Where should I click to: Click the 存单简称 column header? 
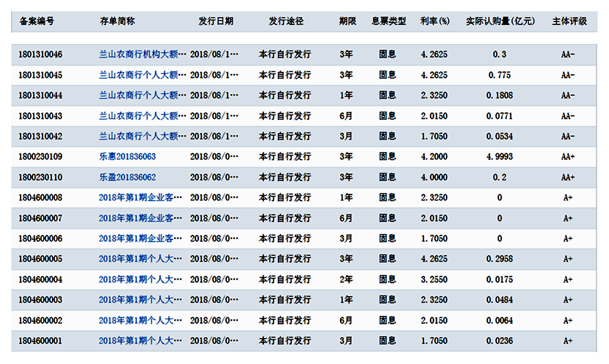(117, 21)
